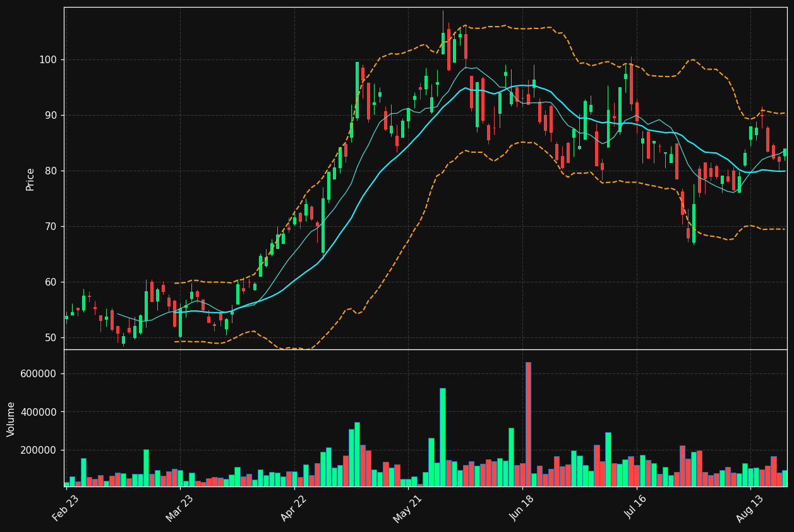
Task: Click the 'Mar 23' date label
Action: (179, 509)
